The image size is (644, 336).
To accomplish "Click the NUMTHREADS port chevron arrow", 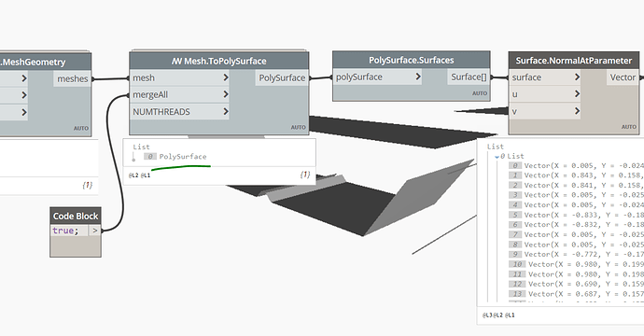I will pyautogui.click(x=226, y=111).
